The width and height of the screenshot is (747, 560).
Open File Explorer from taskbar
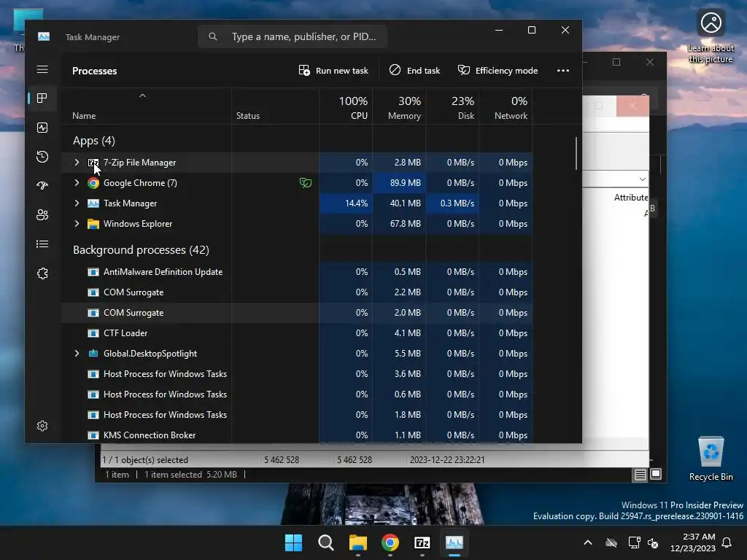tap(357, 542)
